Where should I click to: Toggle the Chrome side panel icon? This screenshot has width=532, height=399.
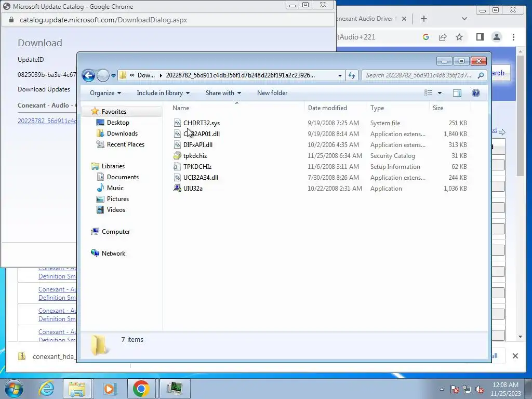[480, 37]
